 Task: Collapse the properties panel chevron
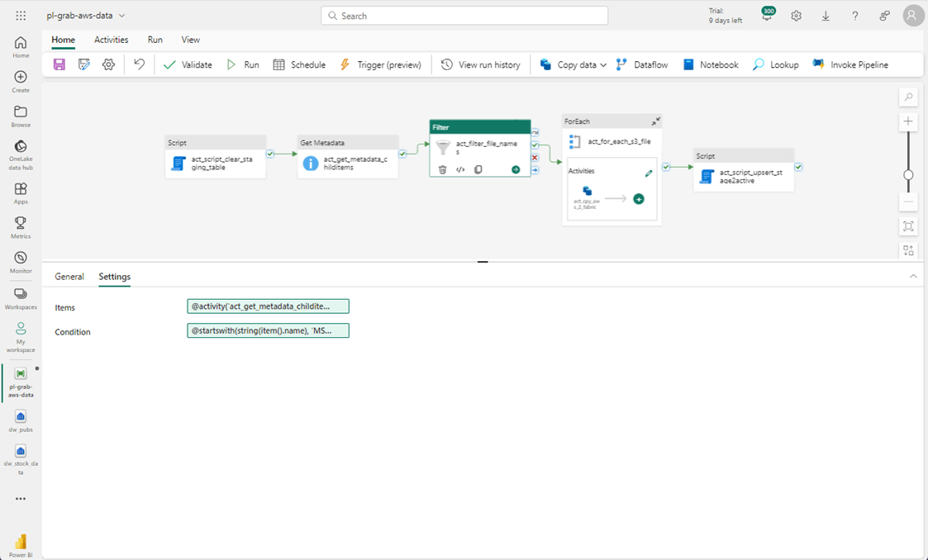click(913, 276)
